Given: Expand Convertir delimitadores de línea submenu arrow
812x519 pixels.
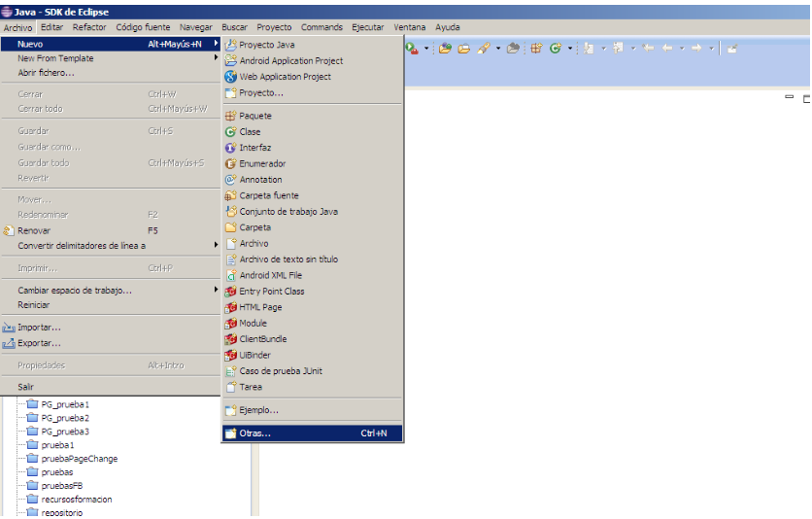Looking at the screenshot, I should coord(216,245).
